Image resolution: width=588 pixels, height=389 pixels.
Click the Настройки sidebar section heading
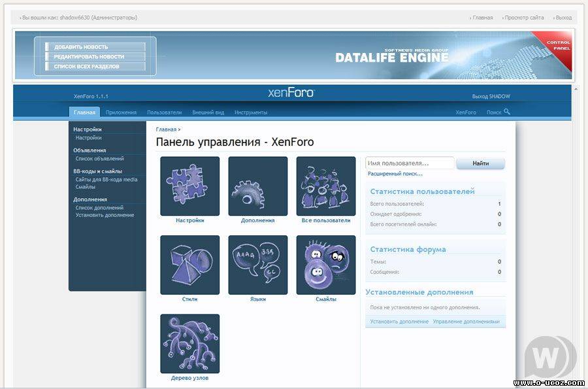(x=88, y=129)
